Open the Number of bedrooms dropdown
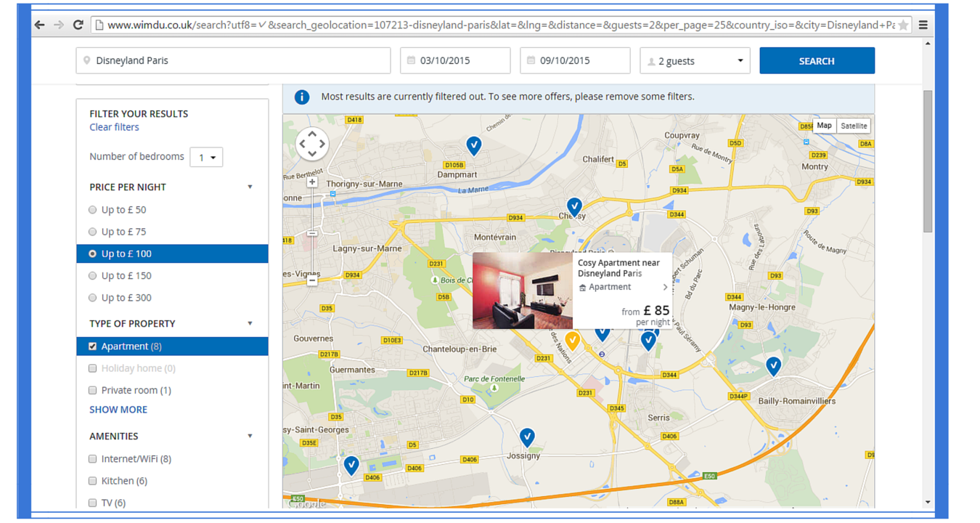Image resolution: width=980 pixels, height=523 pixels. (x=206, y=157)
